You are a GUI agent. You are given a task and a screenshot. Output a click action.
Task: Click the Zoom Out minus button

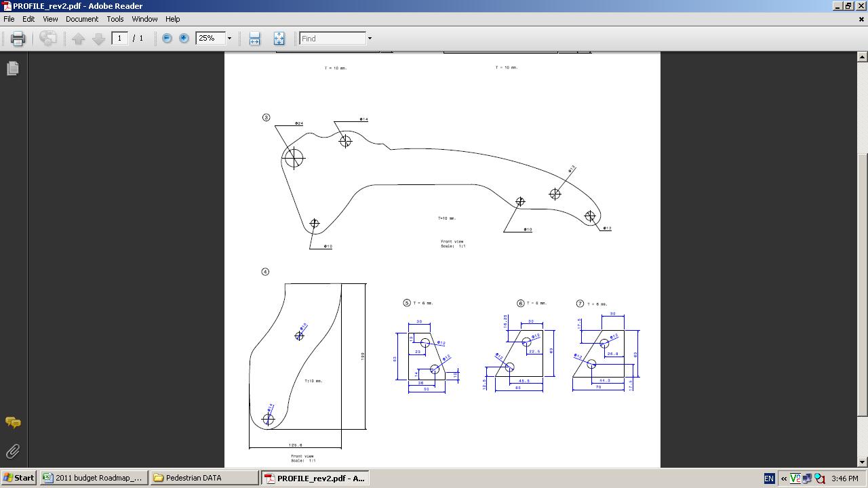click(x=167, y=39)
